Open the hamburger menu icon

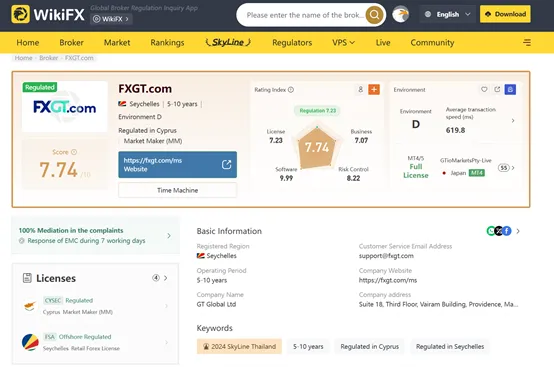click(527, 43)
